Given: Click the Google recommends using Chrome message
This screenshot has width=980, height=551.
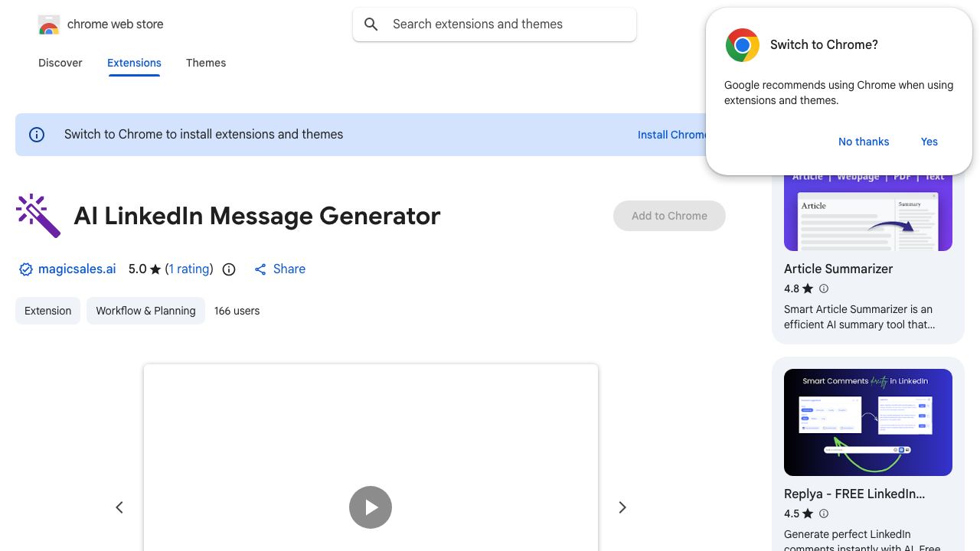Looking at the screenshot, I should coord(838,93).
